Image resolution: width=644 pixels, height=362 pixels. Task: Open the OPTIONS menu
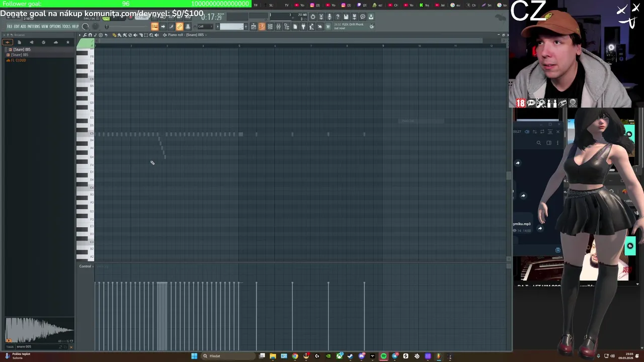pyautogui.click(x=55, y=26)
